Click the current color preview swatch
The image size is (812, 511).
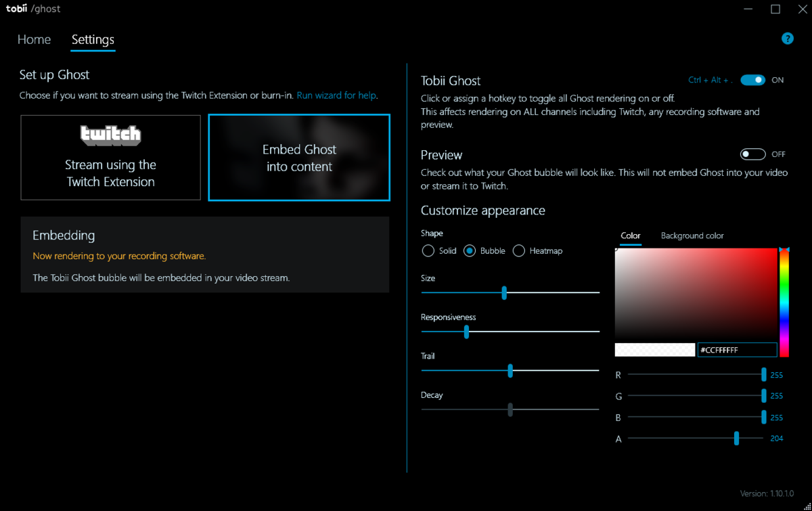[655, 350]
